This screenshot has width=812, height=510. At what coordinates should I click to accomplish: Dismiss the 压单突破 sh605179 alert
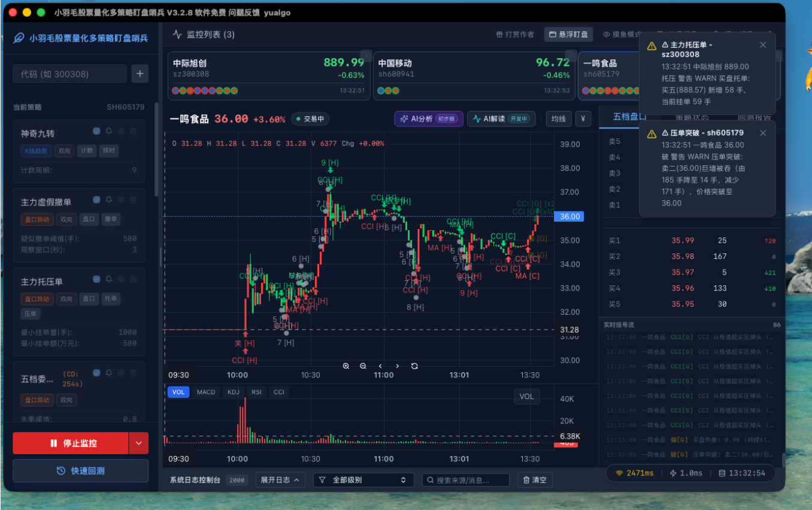[763, 133]
